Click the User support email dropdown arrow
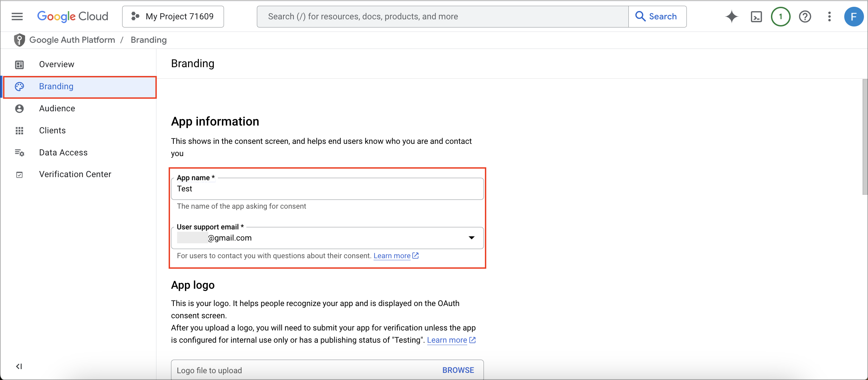The height and width of the screenshot is (380, 868). [x=471, y=238]
